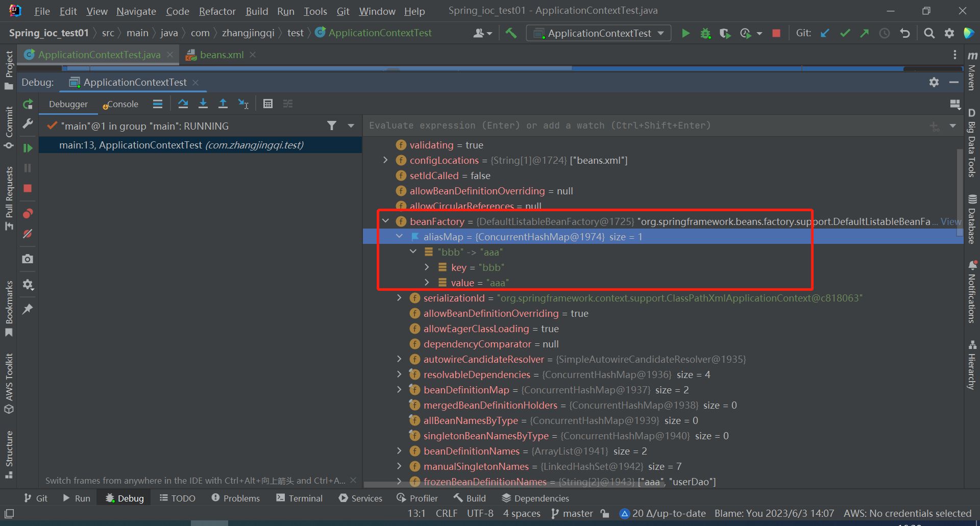Toggle the frames filter funnel icon
This screenshot has height=526, width=980.
pos(332,126)
